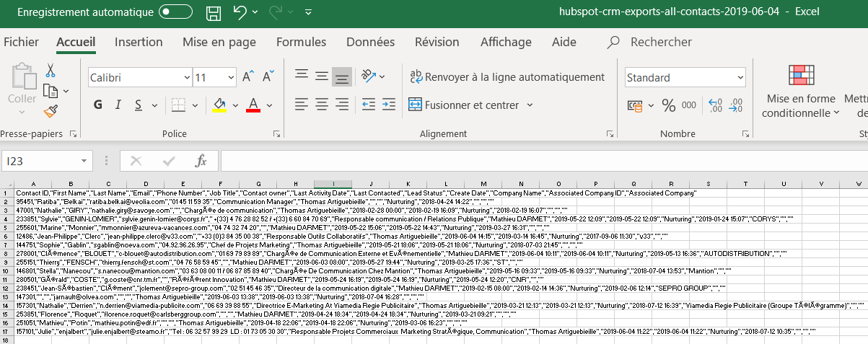
Task: Align text to bottom of cell
Action: coord(342,76)
